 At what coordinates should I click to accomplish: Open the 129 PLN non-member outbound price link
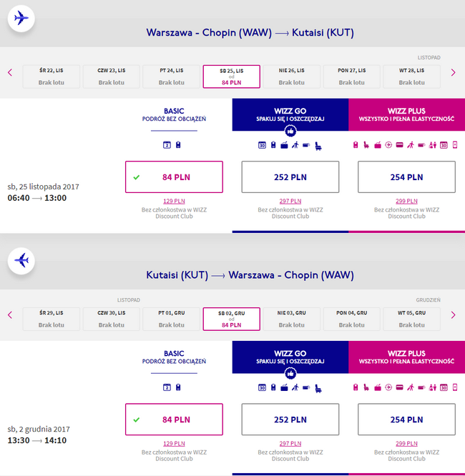[174, 202]
